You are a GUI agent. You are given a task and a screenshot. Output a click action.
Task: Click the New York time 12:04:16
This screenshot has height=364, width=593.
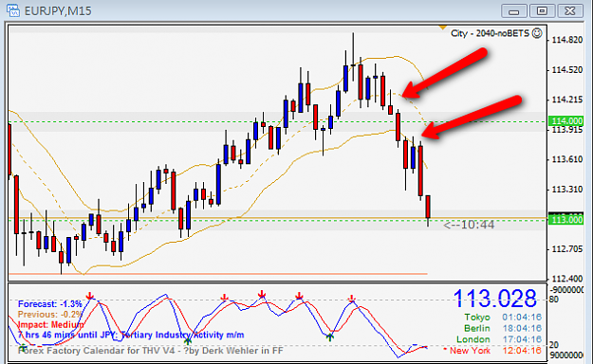522,351
